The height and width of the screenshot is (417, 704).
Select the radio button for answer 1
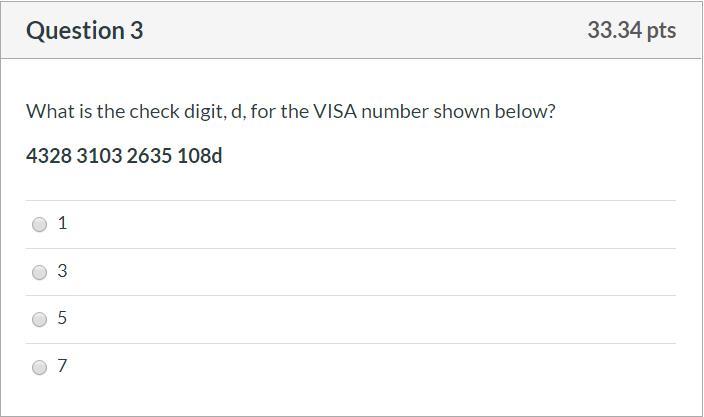pyautogui.click(x=40, y=224)
